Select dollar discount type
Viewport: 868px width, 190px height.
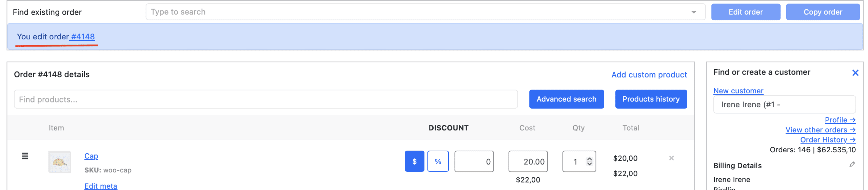tap(414, 161)
